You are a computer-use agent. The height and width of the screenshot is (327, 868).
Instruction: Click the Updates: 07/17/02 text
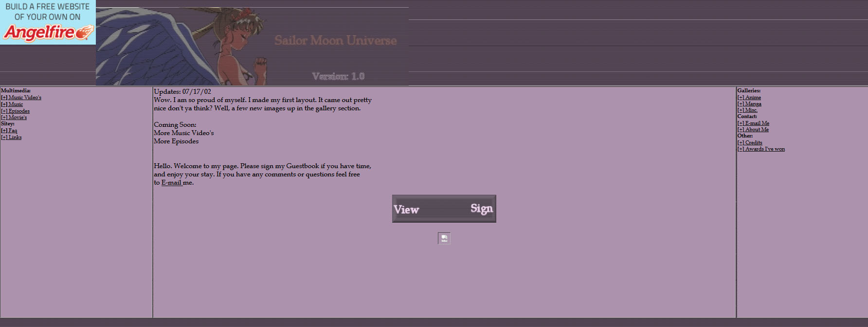[x=182, y=91]
